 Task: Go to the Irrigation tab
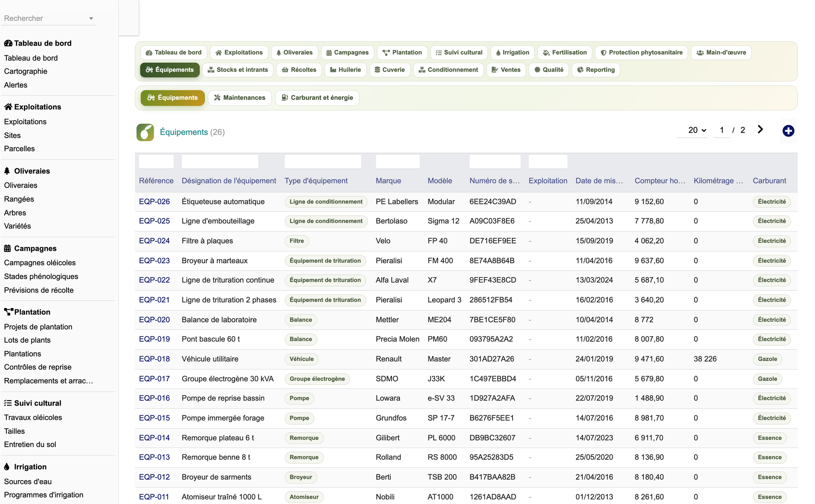pyautogui.click(x=512, y=52)
